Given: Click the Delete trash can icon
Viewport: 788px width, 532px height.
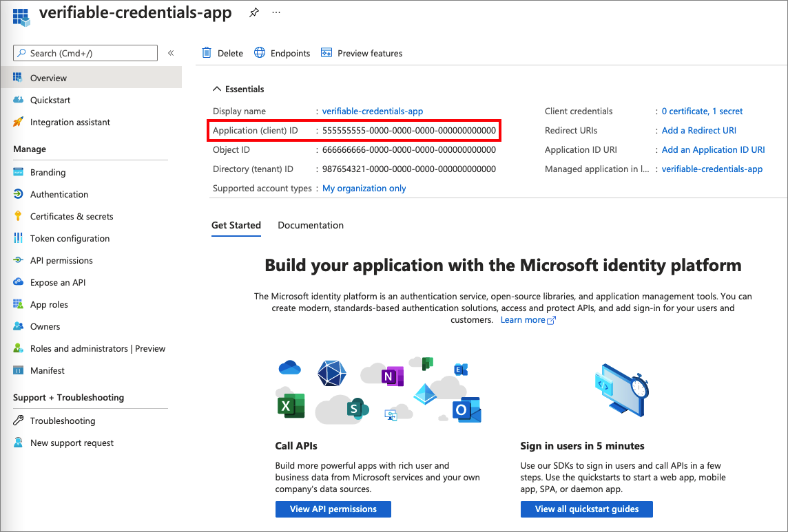Looking at the screenshot, I should [207, 53].
